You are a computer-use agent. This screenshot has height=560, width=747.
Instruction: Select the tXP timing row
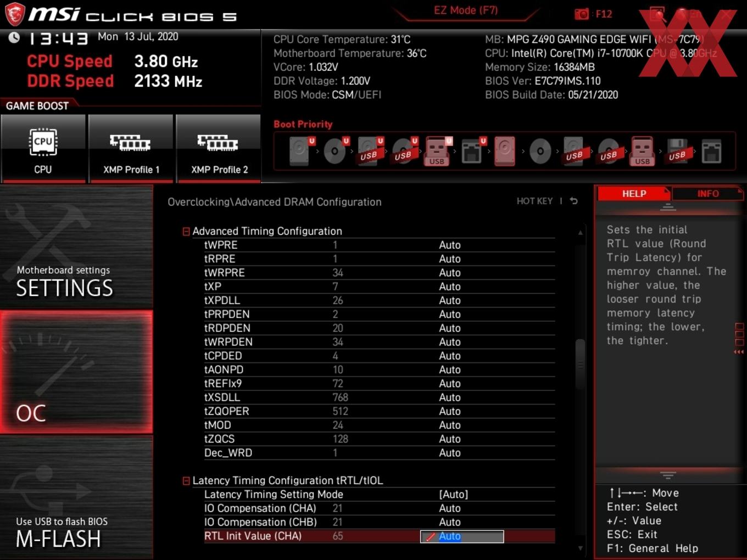click(x=379, y=286)
